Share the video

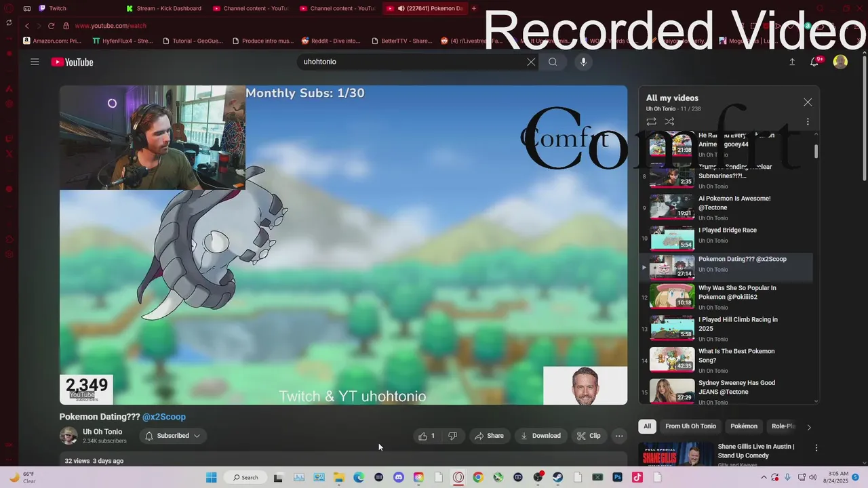click(x=489, y=436)
